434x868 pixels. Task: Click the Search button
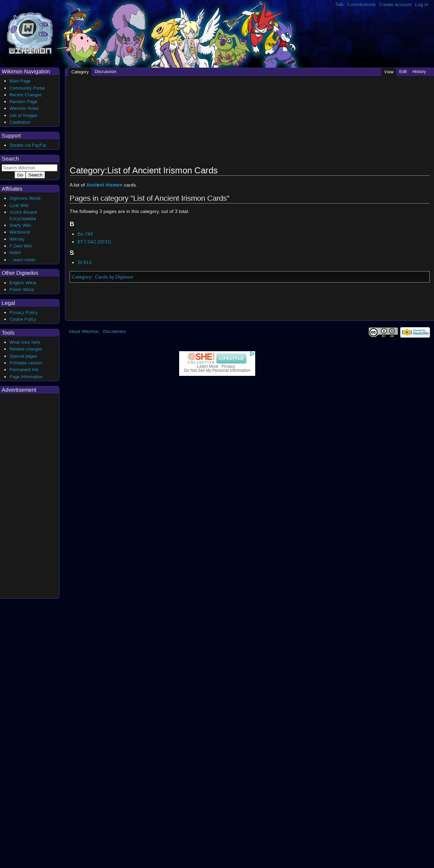pyautogui.click(x=35, y=175)
